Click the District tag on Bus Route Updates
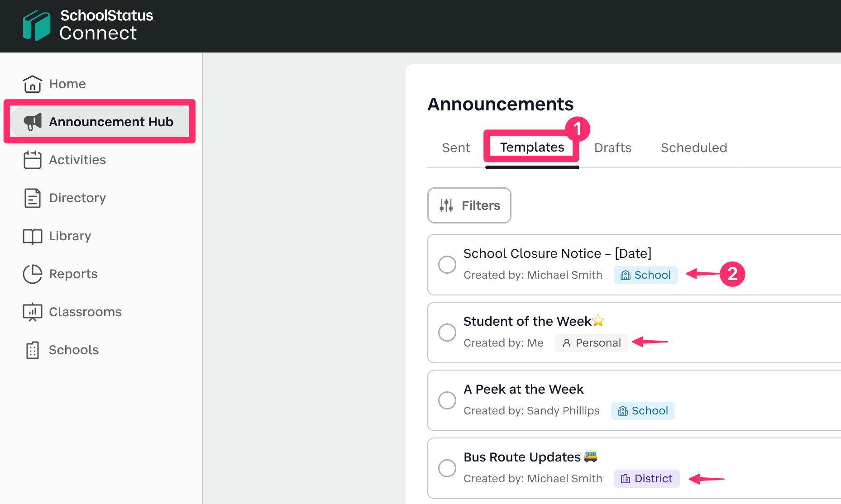Viewport: 841px width, 504px height. [x=646, y=479]
